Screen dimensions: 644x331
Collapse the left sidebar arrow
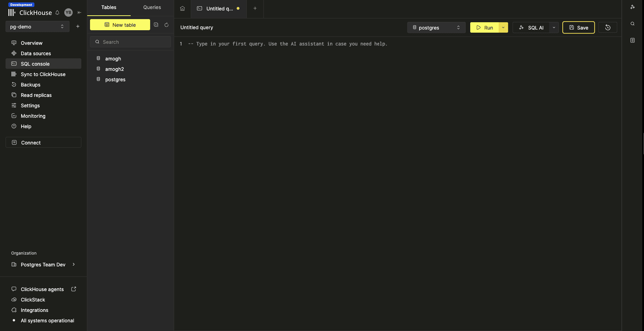coord(79,13)
